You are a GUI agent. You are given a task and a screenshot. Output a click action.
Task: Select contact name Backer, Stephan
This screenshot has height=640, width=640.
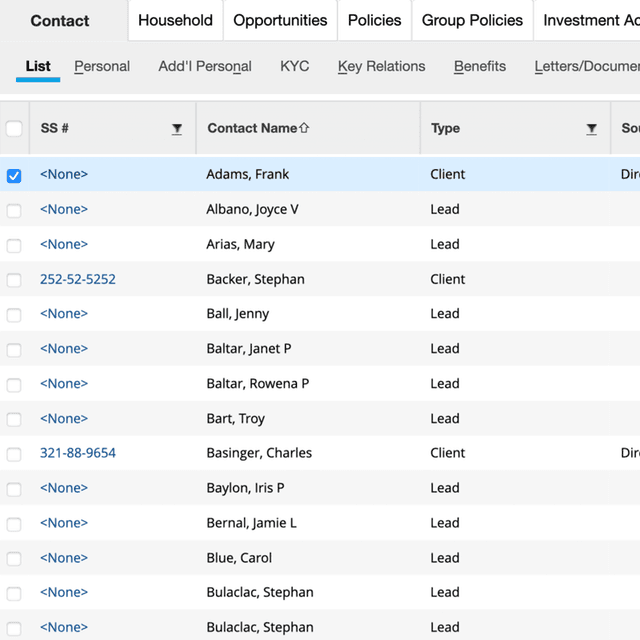point(256,279)
